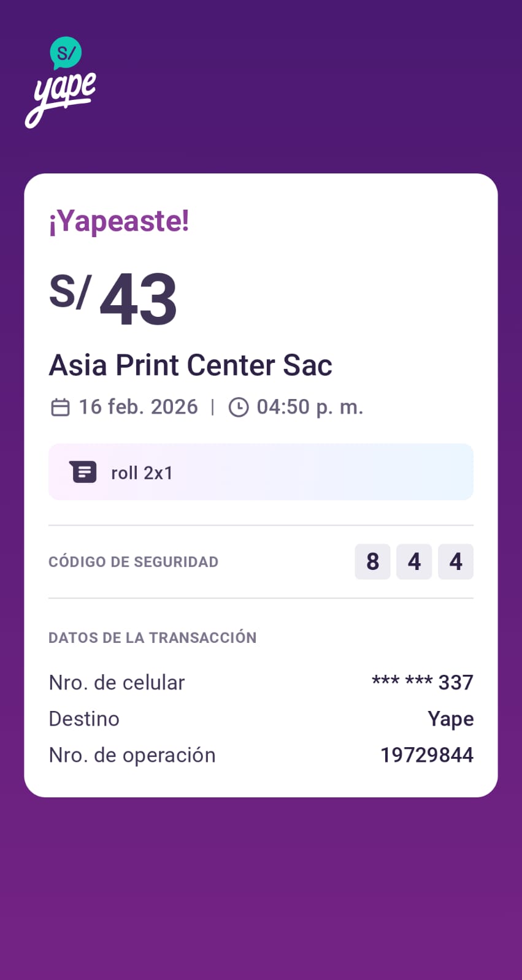Screen dimensions: 522x980
Task: Click the time 04:50 p. m.
Action: 310,407
